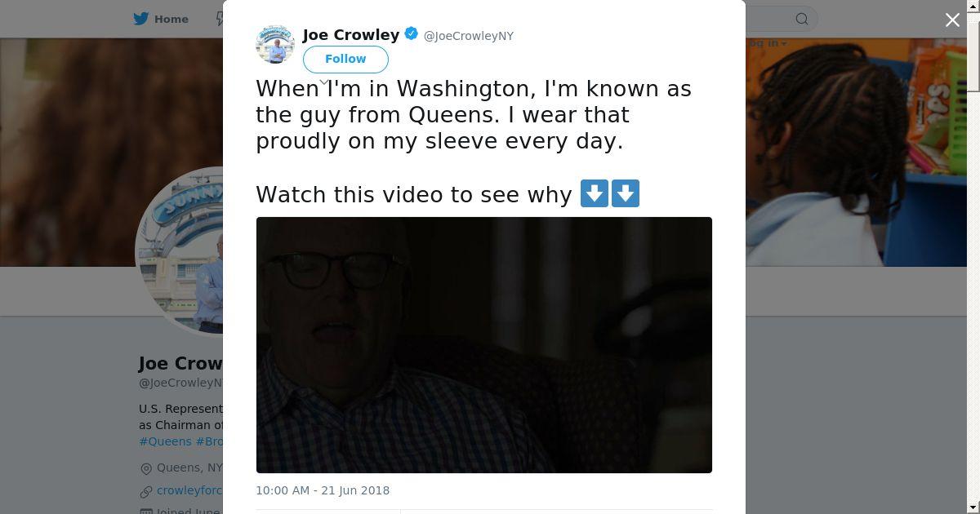Click the Queens, NY location pin icon

[x=146, y=468]
